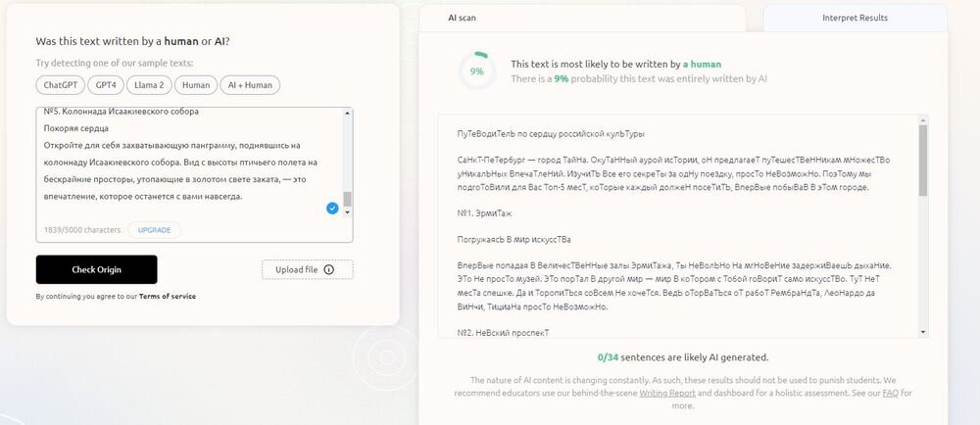Click 'Was this text written by' heading
980x425 pixels.
point(132,42)
